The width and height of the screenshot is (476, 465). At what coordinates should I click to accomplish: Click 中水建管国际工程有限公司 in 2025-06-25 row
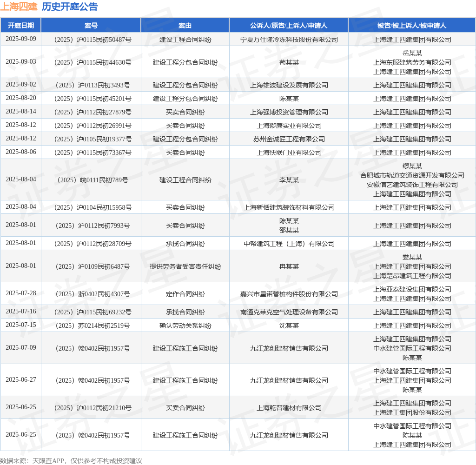click(411, 425)
